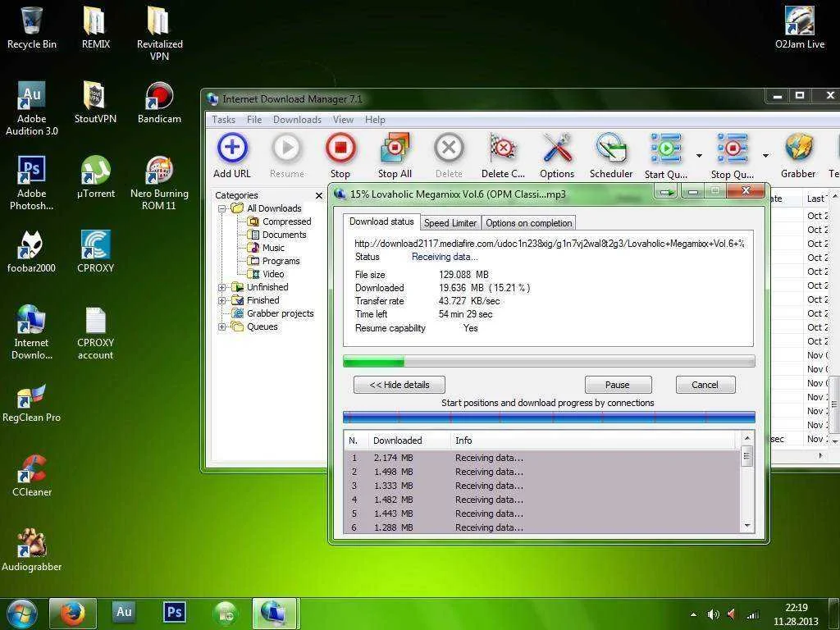Select the REMIX folder on desktop

tap(96, 27)
